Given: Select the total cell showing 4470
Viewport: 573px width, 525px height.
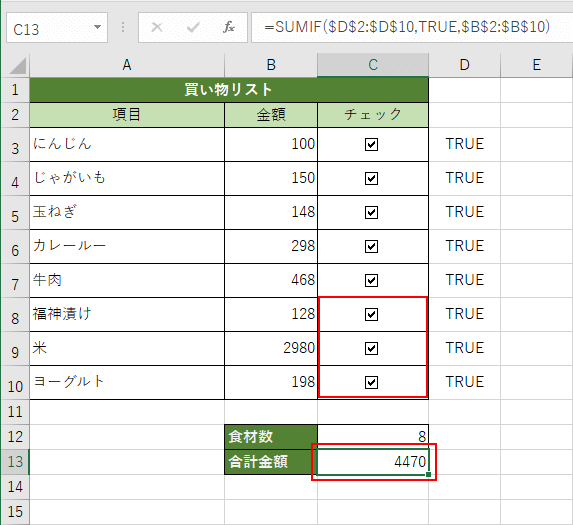Looking at the screenshot, I should pyautogui.click(x=373, y=462).
